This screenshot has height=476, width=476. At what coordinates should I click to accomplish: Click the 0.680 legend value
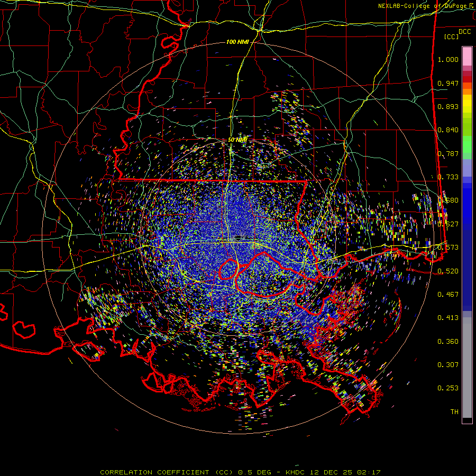click(x=448, y=200)
